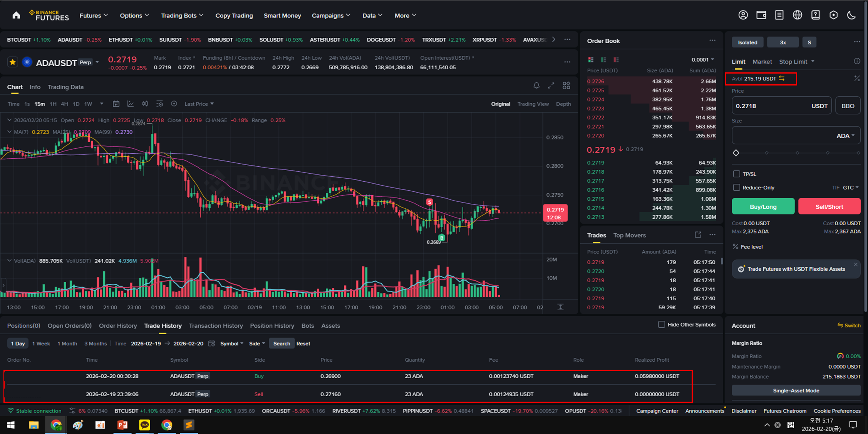868x434 pixels.
Task: Check the Reduce-Only option
Action: point(736,188)
